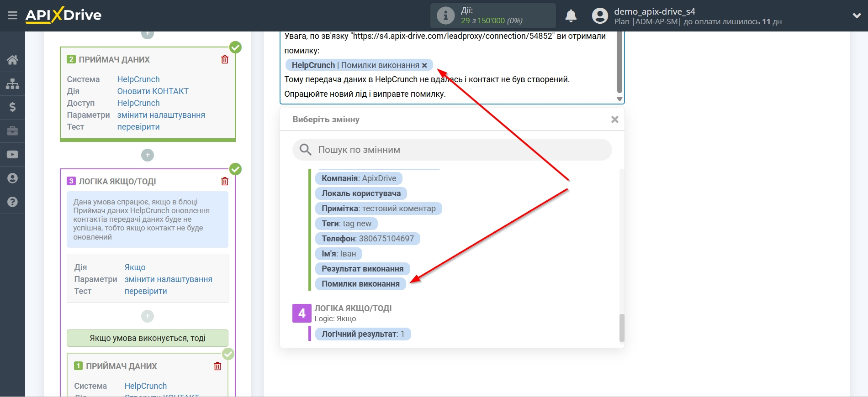Open YouTube video icon in sidebar

(x=12, y=155)
